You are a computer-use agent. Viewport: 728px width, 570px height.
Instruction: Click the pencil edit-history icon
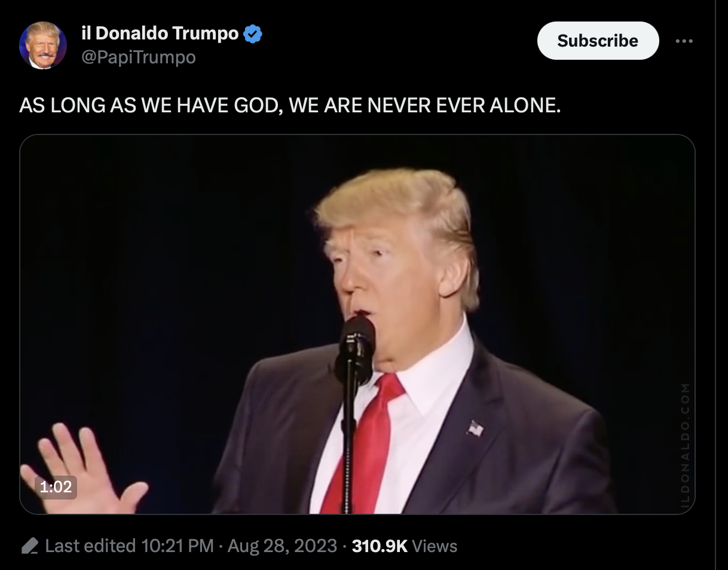click(30, 546)
